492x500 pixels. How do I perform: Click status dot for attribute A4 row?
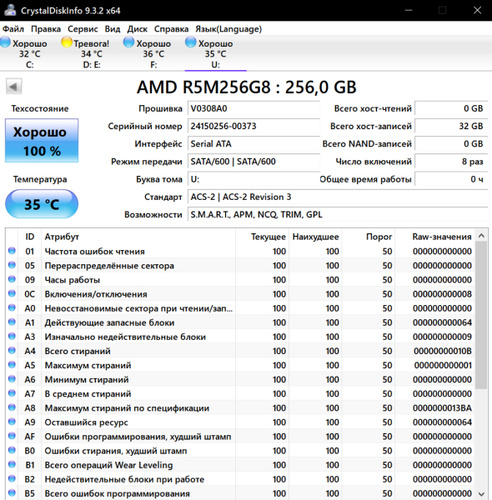pos(12,351)
